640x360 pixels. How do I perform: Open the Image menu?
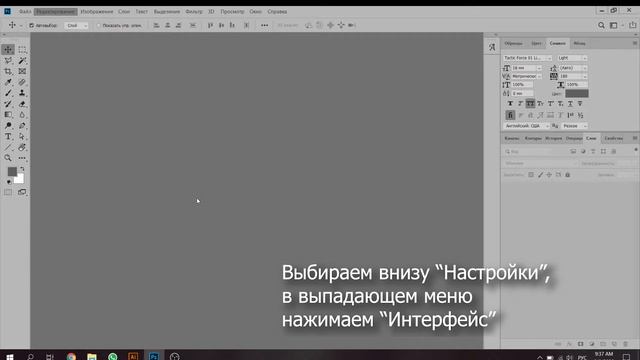(97, 12)
